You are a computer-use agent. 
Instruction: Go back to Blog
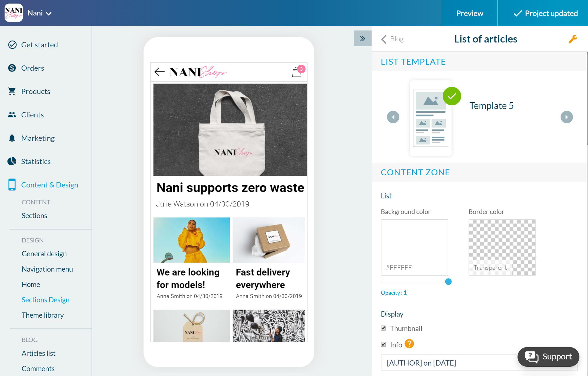coord(392,39)
